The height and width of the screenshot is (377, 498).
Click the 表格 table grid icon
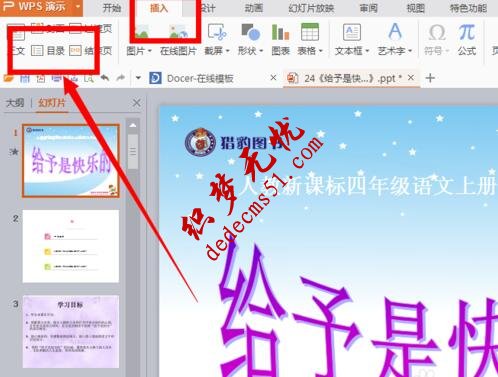tap(310, 32)
